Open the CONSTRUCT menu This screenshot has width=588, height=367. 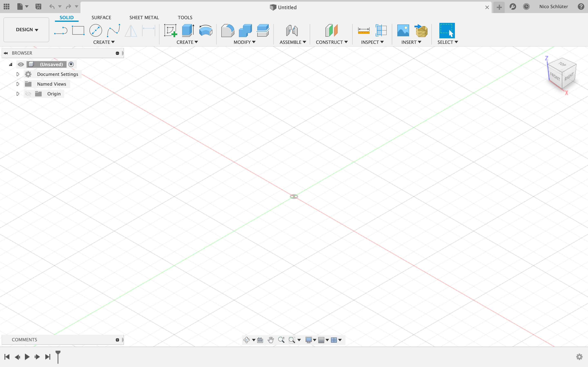(331, 42)
